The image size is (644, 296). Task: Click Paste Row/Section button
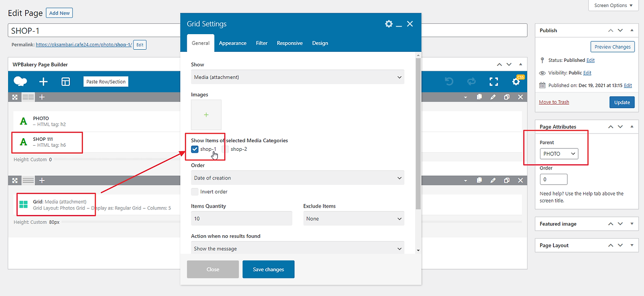tap(106, 81)
